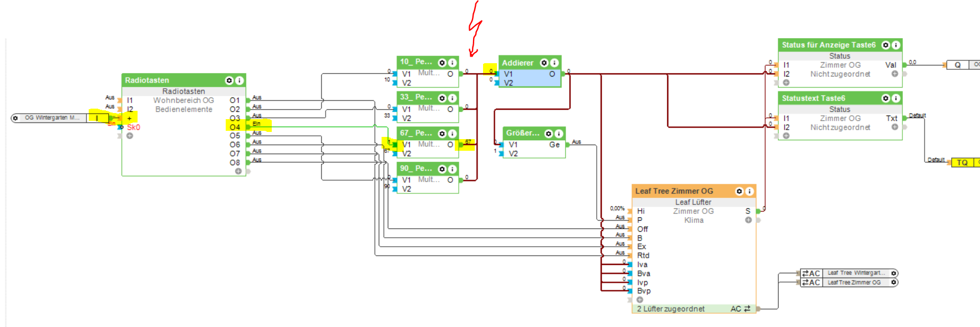Click the Val output on Status für Anzeige Taste6
Image resolution: width=980 pixels, height=327 pixels.
pyautogui.click(x=891, y=65)
